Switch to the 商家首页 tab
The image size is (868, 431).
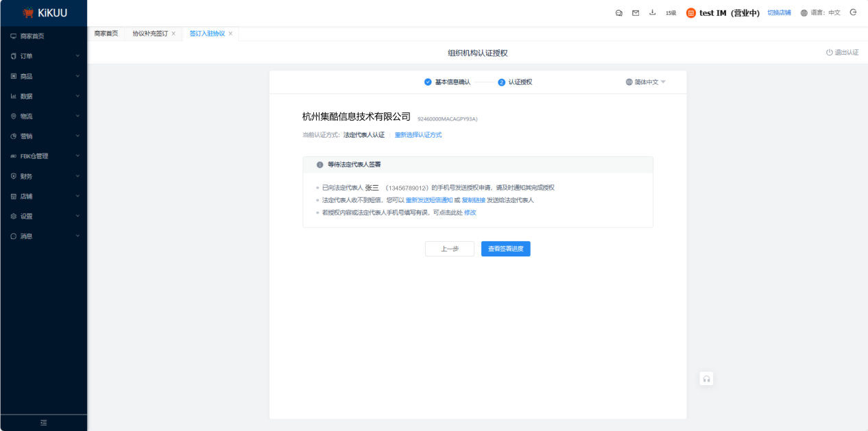coord(106,34)
